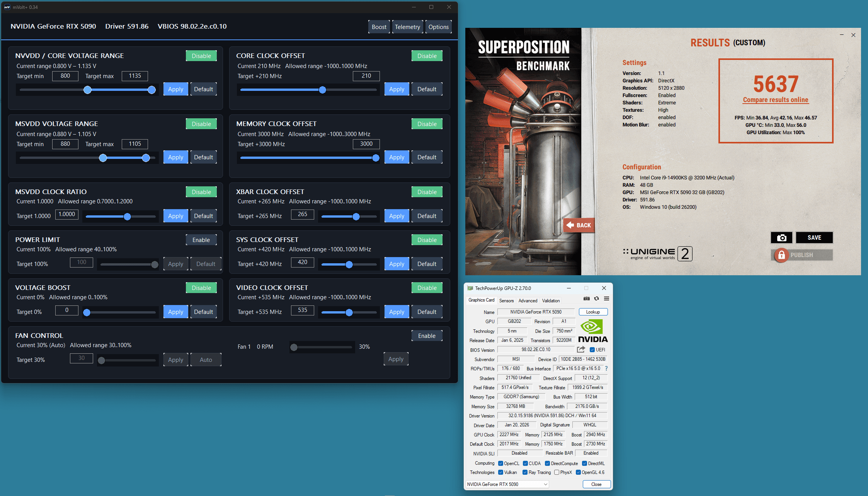Apply the MSVDD Voltage Range setting
The height and width of the screenshot is (496, 868).
[175, 157]
